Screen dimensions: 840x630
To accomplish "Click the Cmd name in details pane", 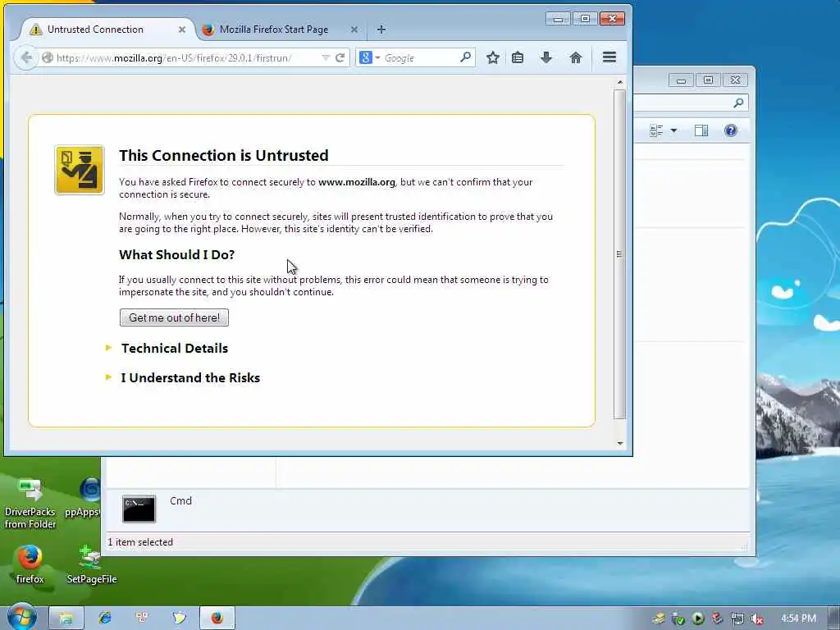I will click(x=180, y=501).
